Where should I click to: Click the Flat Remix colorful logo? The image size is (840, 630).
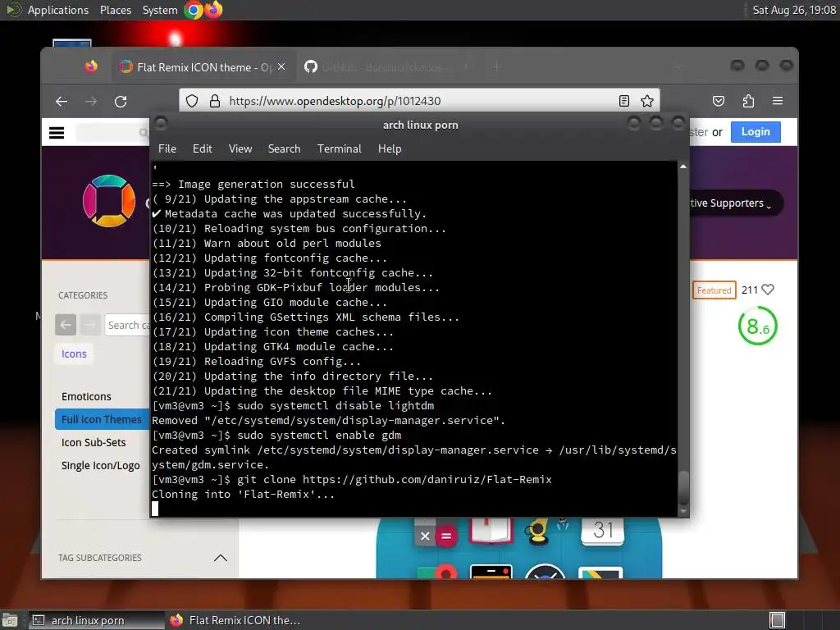[x=109, y=201]
